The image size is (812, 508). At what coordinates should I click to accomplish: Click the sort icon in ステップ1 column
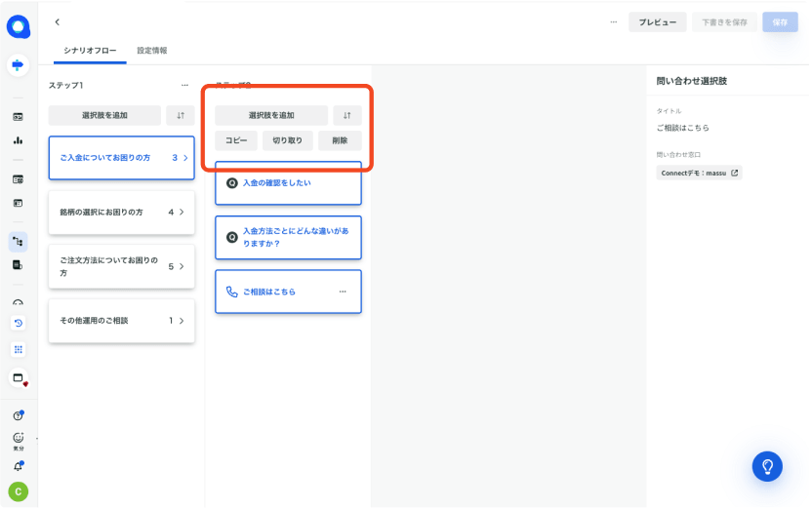point(180,115)
